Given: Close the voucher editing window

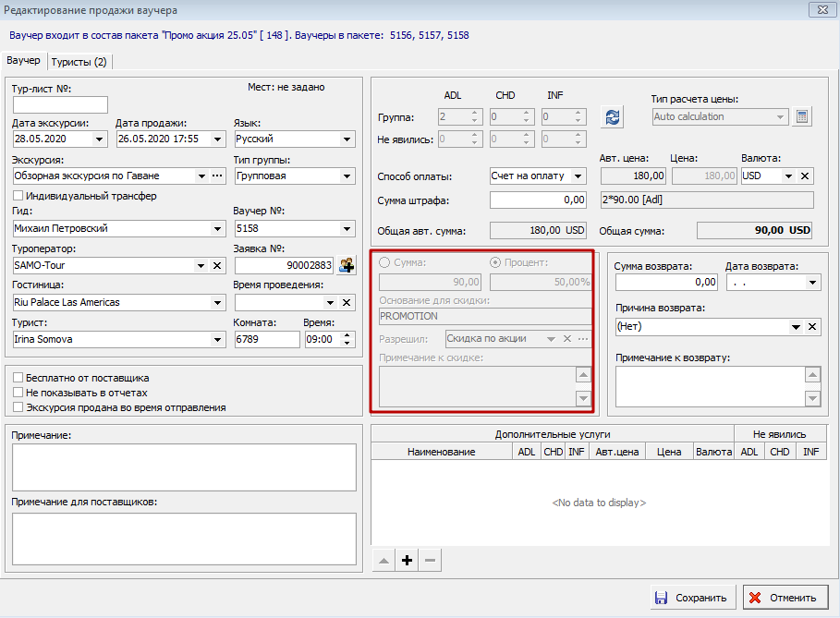Looking at the screenshot, I should coord(822,9).
